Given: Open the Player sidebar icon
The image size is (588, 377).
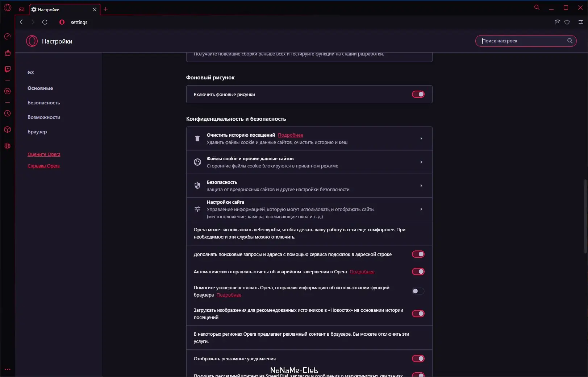Looking at the screenshot, I should point(8,91).
